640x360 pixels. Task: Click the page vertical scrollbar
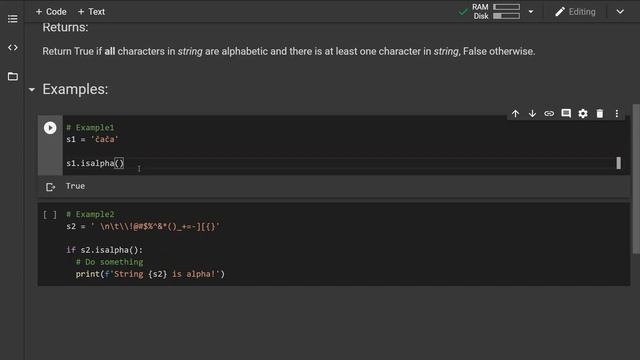[636, 179]
